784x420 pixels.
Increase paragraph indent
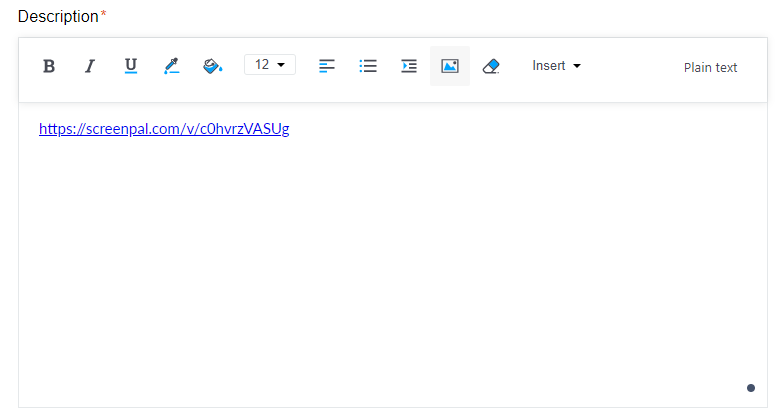coord(409,66)
